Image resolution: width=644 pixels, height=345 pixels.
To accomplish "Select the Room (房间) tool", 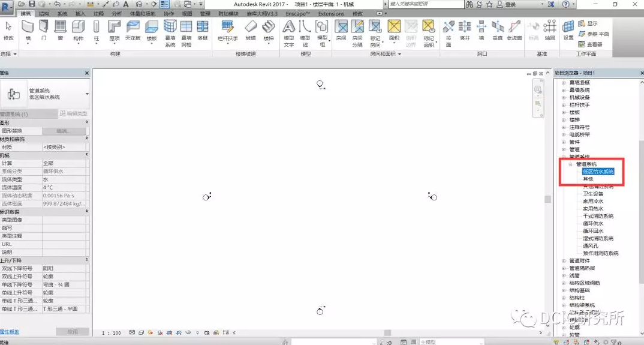I will tap(341, 31).
